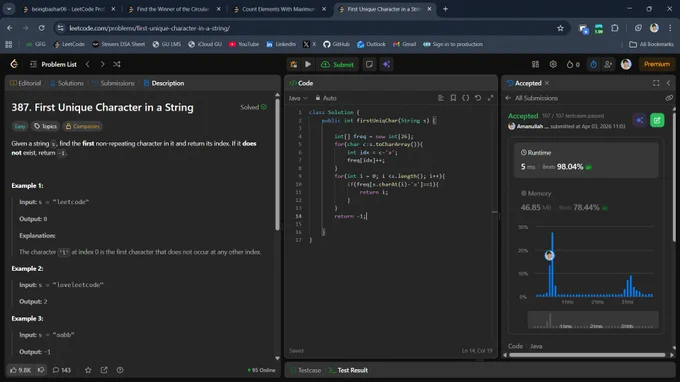Screen dimensions: 680x382
Task: Open the Java language dropdown
Action: 298,98
